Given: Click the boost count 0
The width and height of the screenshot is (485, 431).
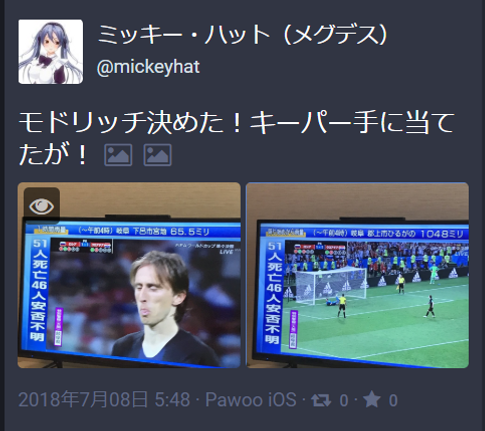Looking at the screenshot, I should click(x=344, y=400).
